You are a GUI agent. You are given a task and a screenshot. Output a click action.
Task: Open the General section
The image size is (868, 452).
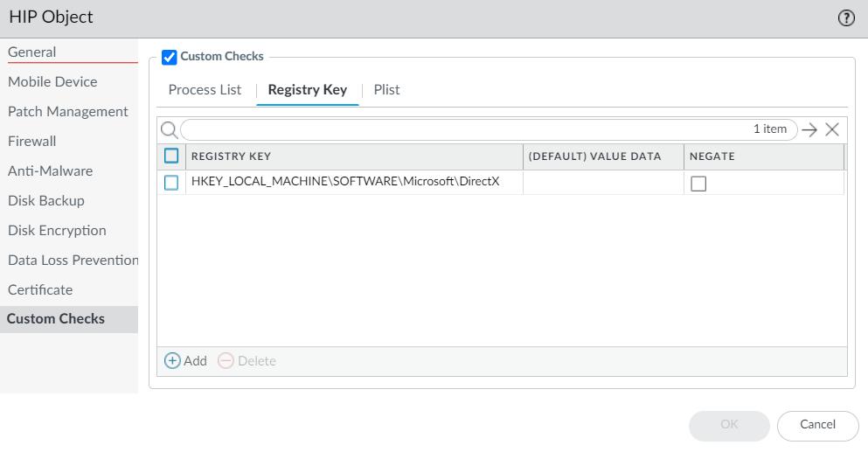coord(32,52)
